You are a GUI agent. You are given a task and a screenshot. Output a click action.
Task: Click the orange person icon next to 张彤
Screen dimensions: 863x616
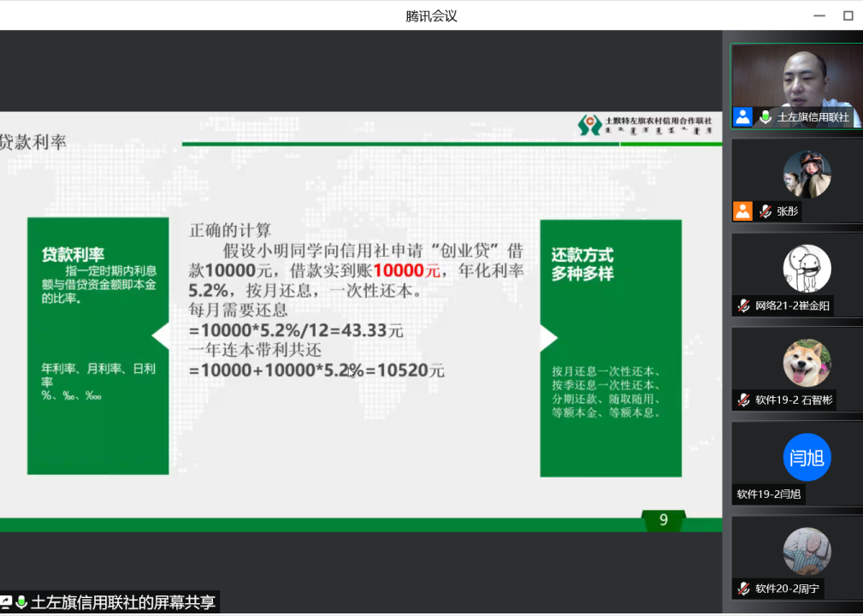point(742,211)
